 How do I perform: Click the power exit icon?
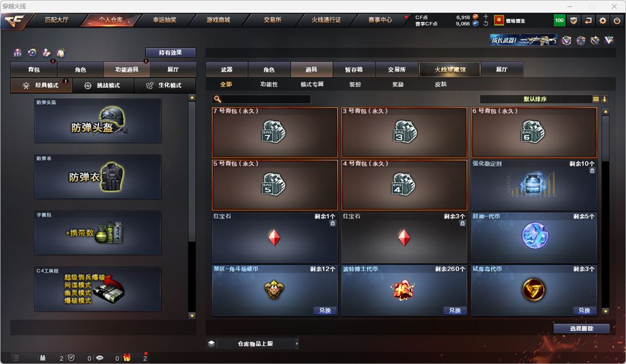coord(617,21)
